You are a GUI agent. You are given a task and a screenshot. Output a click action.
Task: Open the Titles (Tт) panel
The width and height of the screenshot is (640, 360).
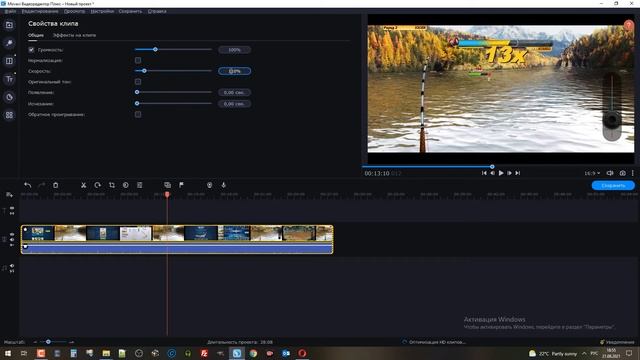9,79
